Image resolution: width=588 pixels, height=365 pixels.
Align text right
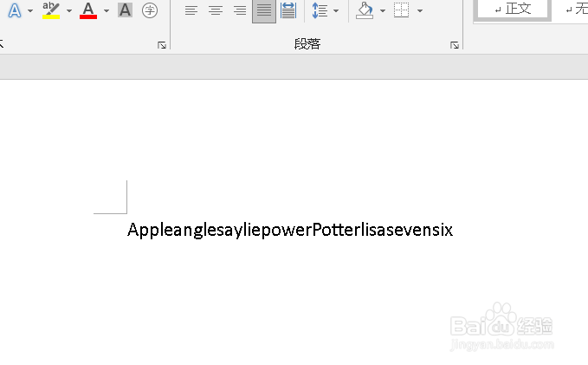pos(240,10)
